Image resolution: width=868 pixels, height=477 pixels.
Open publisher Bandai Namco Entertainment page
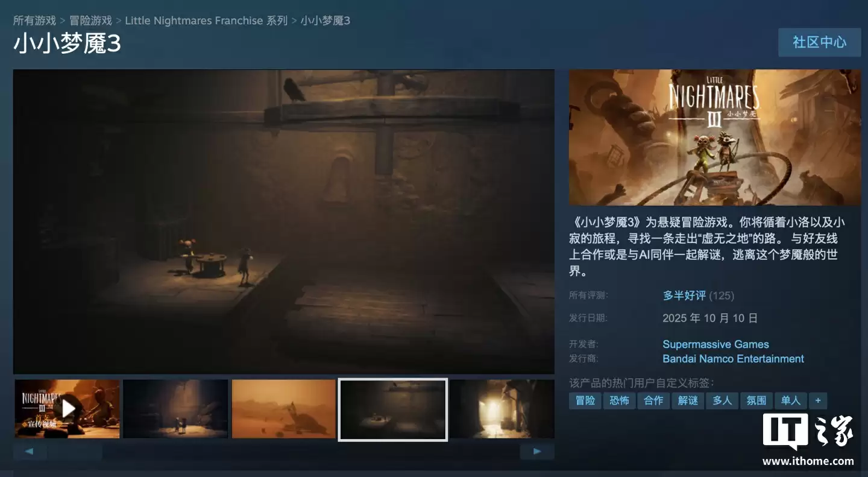coord(733,358)
